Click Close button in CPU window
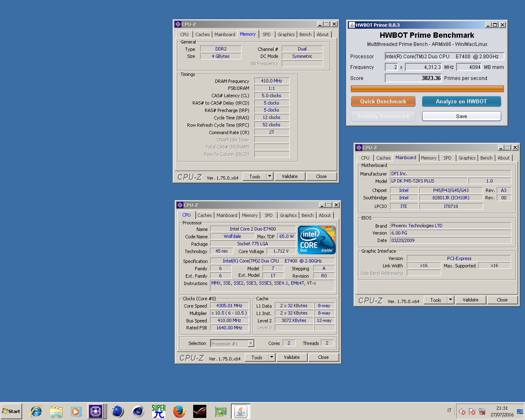The image size is (525, 420). click(323, 357)
